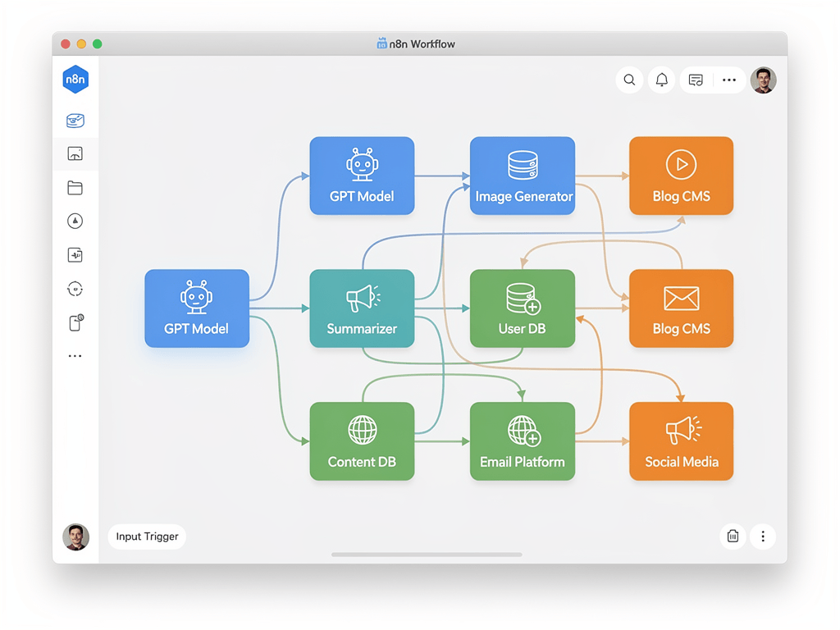Click the horizontal scrollbar at the canvas bottom
840x630 pixels.
click(426, 555)
